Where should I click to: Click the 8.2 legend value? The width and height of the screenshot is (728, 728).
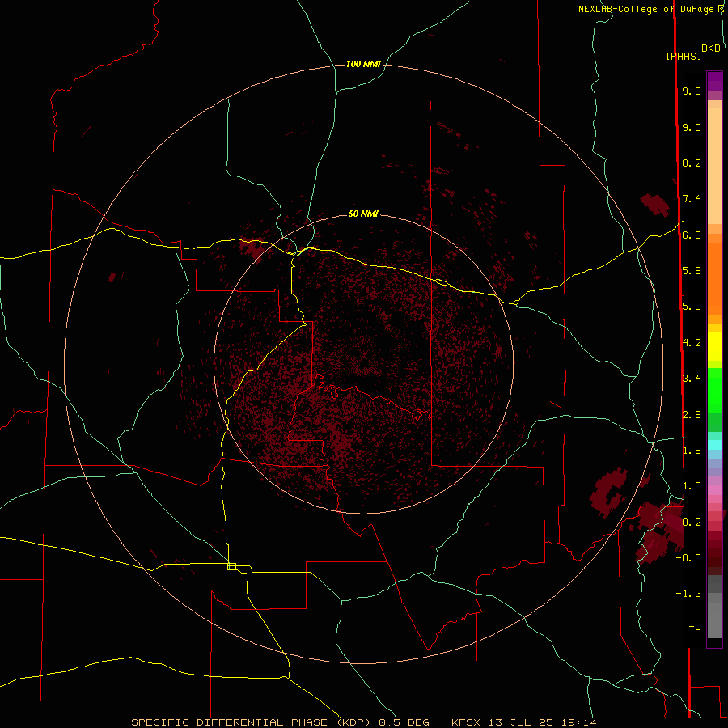(x=692, y=163)
